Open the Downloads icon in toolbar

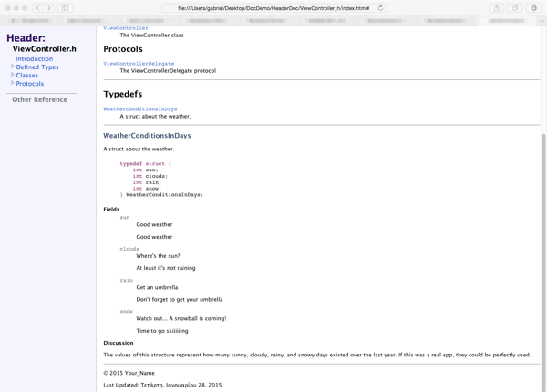point(534,8)
